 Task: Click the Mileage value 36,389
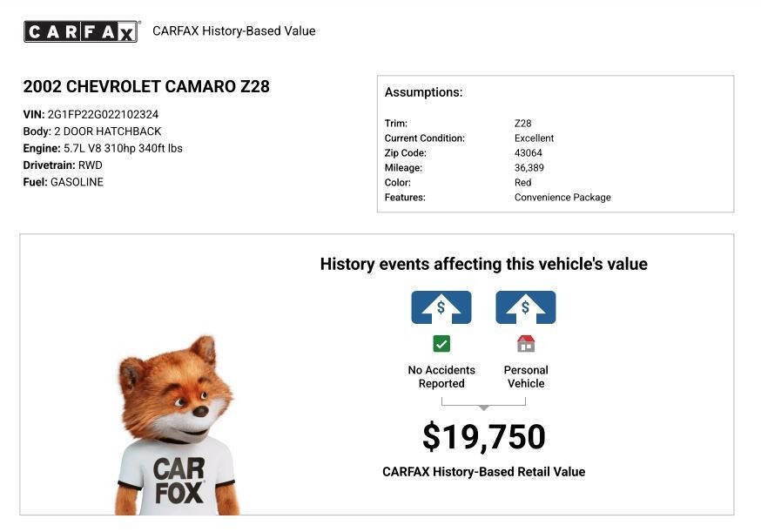(x=529, y=168)
